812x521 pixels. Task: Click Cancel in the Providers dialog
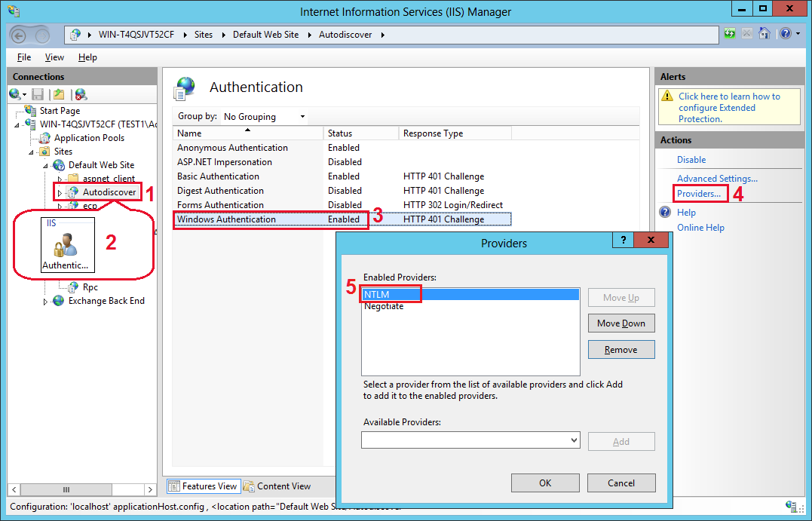(x=621, y=483)
